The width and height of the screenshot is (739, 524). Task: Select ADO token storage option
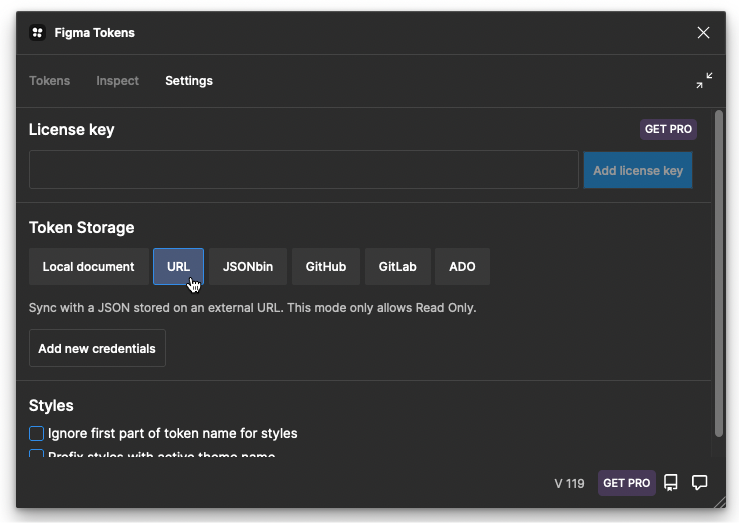[x=462, y=267]
